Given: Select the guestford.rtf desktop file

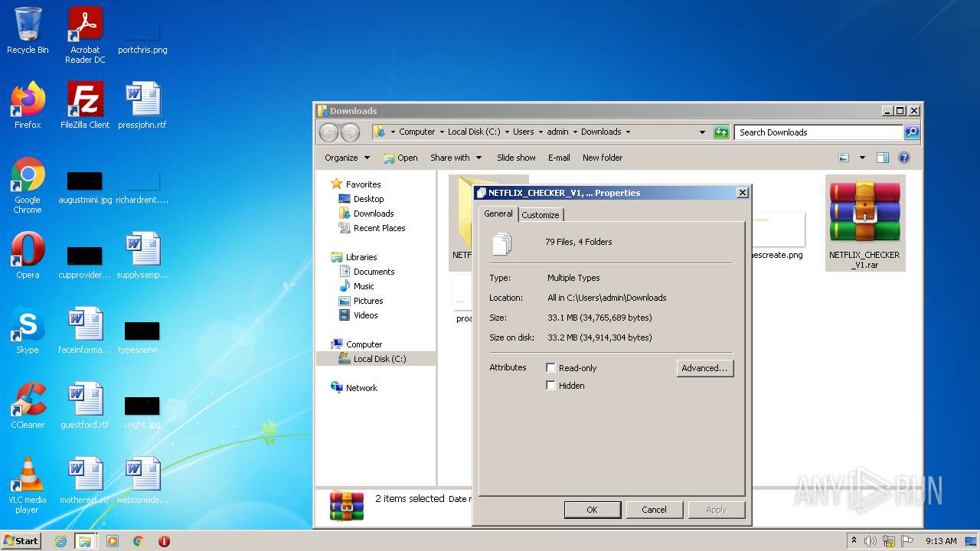Looking at the screenshot, I should (85, 406).
